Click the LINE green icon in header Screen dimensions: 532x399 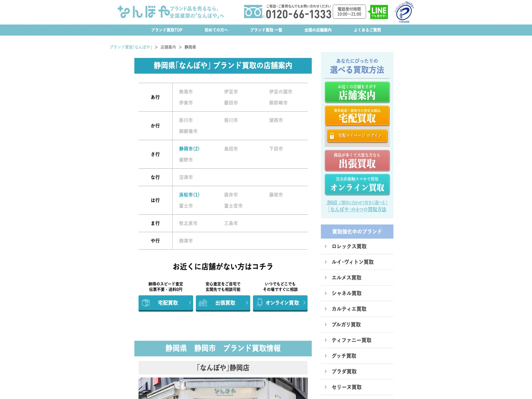[x=378, y=12]
